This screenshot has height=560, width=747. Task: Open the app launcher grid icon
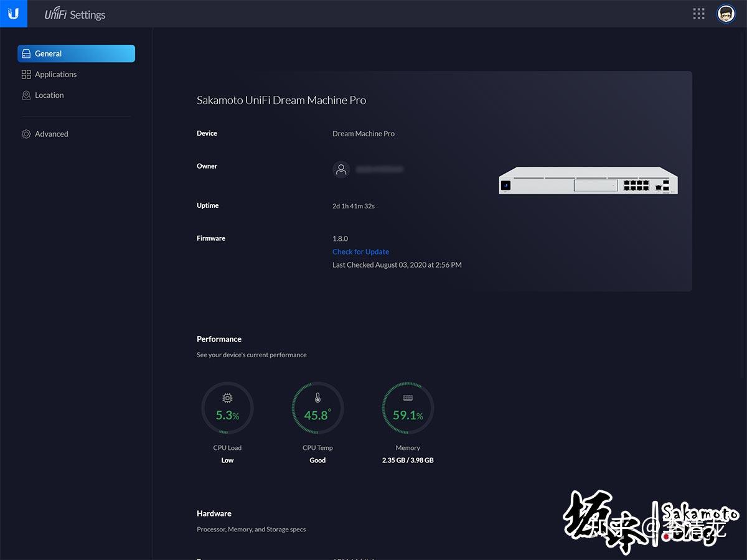click(698, 13)
